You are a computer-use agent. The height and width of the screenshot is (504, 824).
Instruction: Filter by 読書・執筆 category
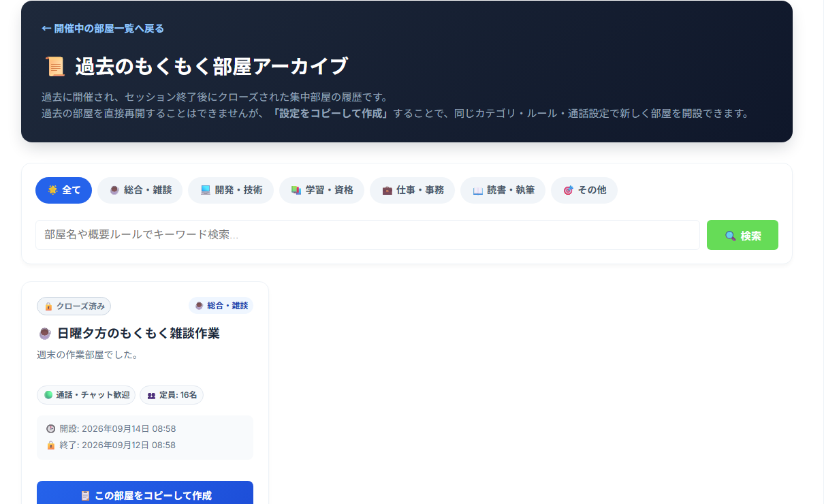tap(503, 190)
